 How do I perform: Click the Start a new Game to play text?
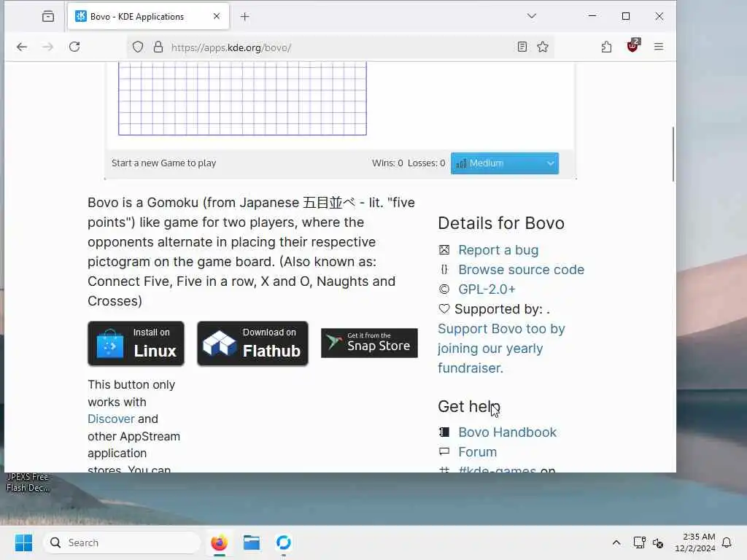pos(164,163)
